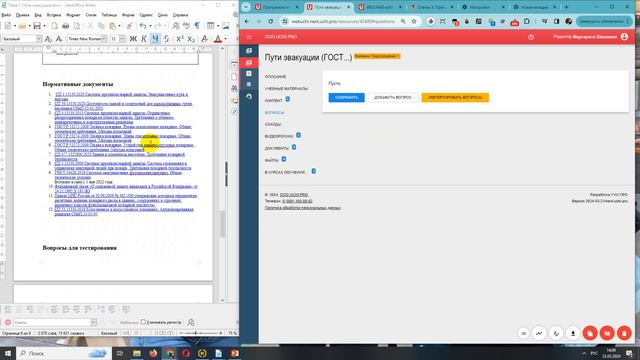Screen dimensions: 640x360
Task: Save document with the Writer Save icon
Action: 37,26
